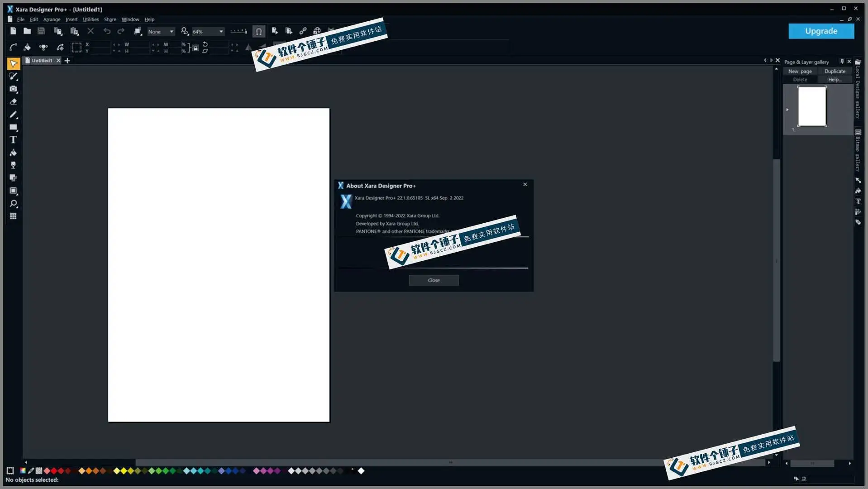This screenshot has width=868, height=489.
Task: Click the Undo arrow icon
Action: [x=107, y=31]
